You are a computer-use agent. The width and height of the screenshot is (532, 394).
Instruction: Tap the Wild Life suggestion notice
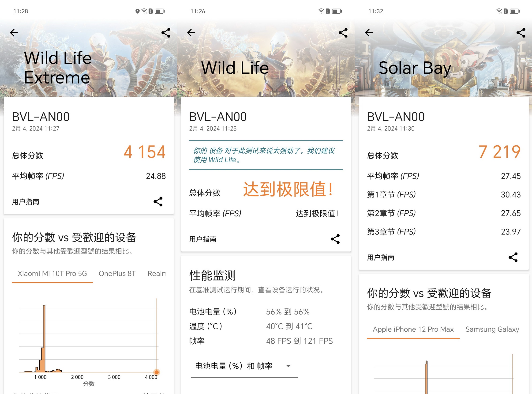pos(266,155)
